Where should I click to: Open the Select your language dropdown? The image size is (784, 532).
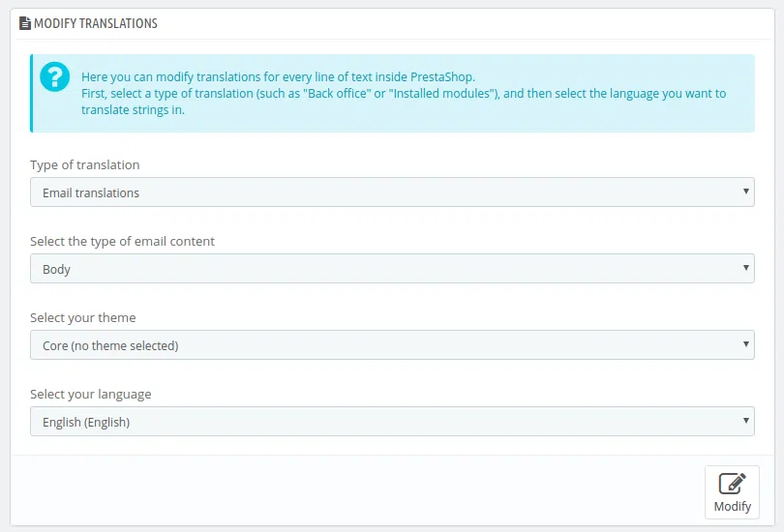click(392, 422)
